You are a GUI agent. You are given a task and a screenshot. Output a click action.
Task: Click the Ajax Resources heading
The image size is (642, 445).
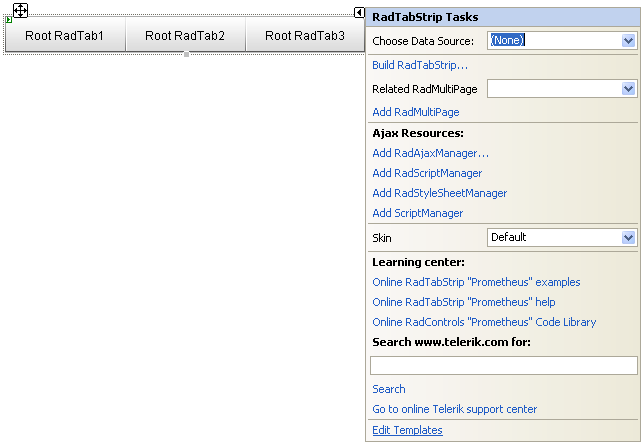418,133
